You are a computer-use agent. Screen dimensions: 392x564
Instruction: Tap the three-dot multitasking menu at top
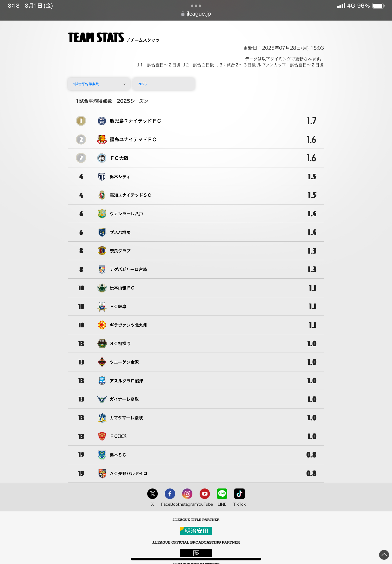(196, 6)
